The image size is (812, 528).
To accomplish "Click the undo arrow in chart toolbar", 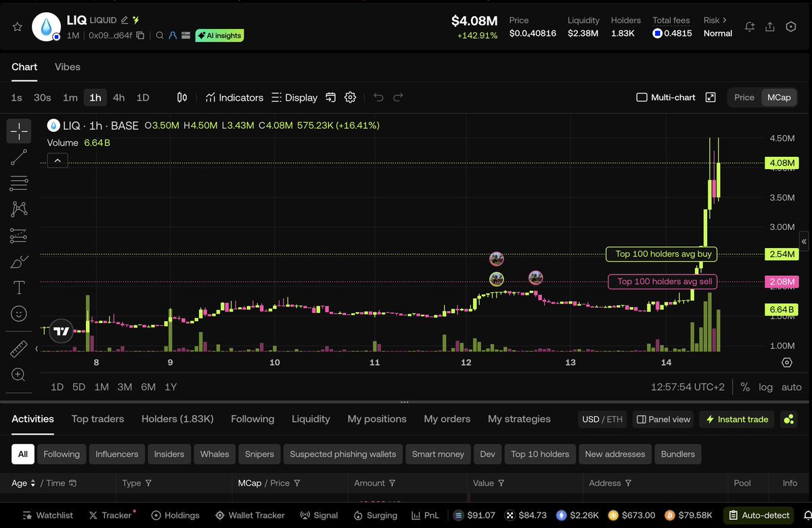I will [x=378, y=97].
